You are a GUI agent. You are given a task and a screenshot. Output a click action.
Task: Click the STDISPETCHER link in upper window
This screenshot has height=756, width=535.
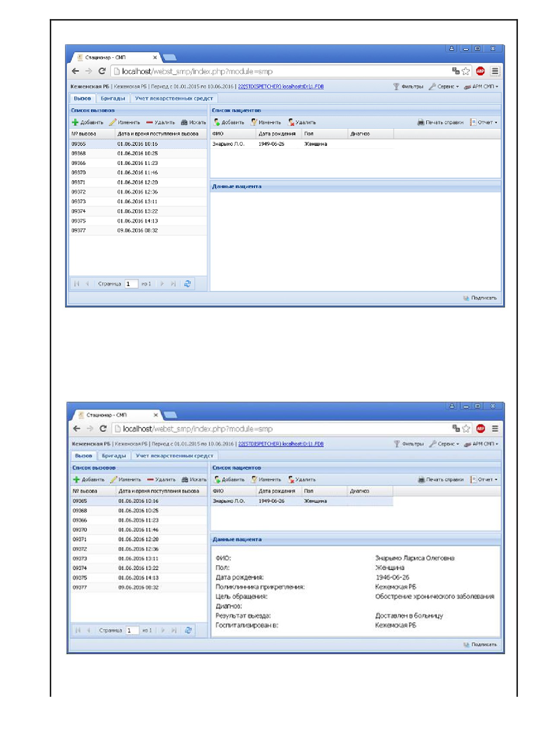281,87
